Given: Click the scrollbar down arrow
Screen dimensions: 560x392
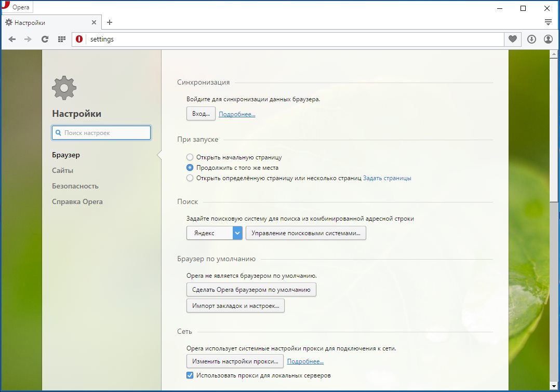Looking at the screenshot, I should click(x=554, y=386).
